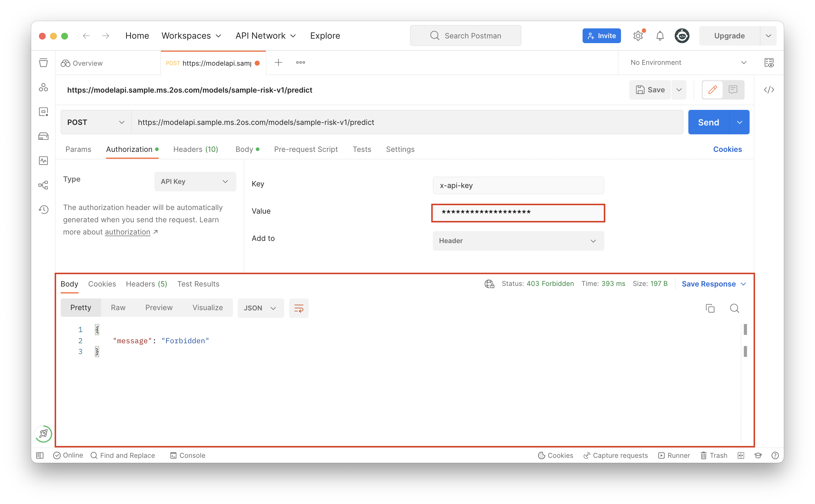Open the APIs panel in the sidebar

click(43, 87)
